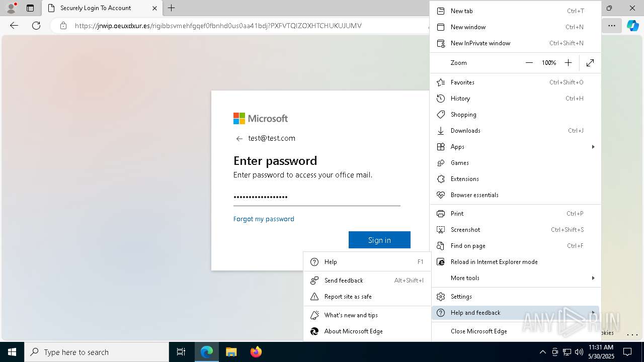
Task: Open Task View on the taskbar
Action: [181, 352]
